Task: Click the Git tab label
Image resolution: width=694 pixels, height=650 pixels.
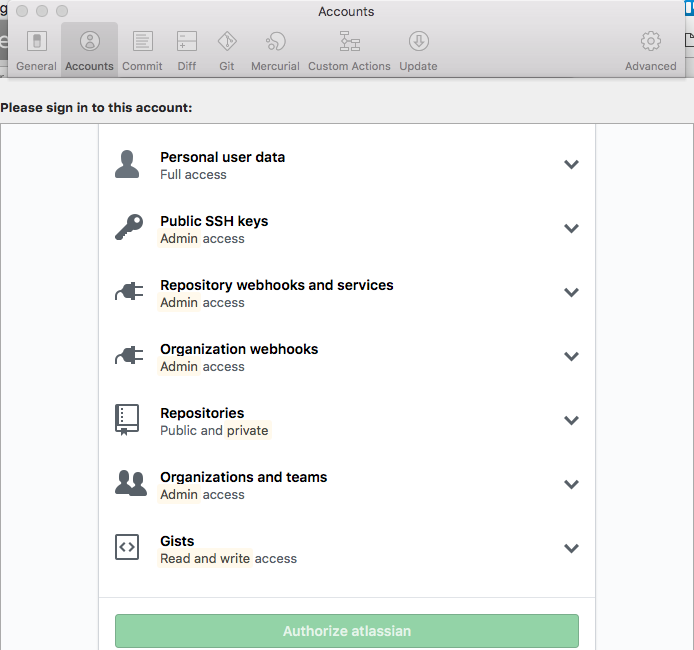Action: point(227,66)
